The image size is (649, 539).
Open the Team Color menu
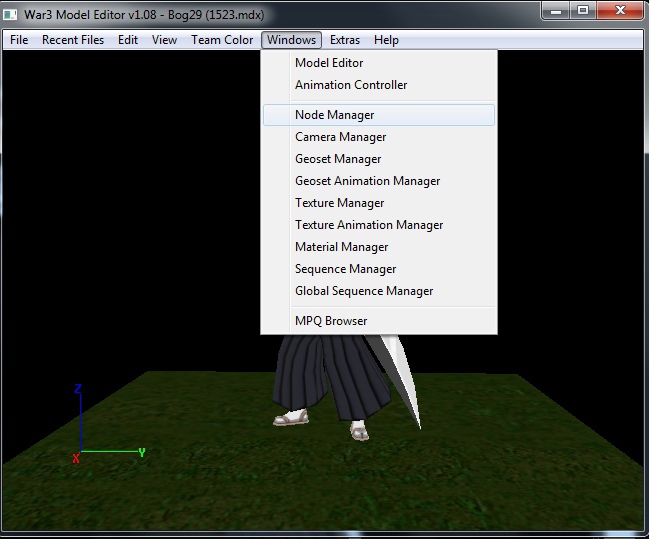(x=222, y=40)
